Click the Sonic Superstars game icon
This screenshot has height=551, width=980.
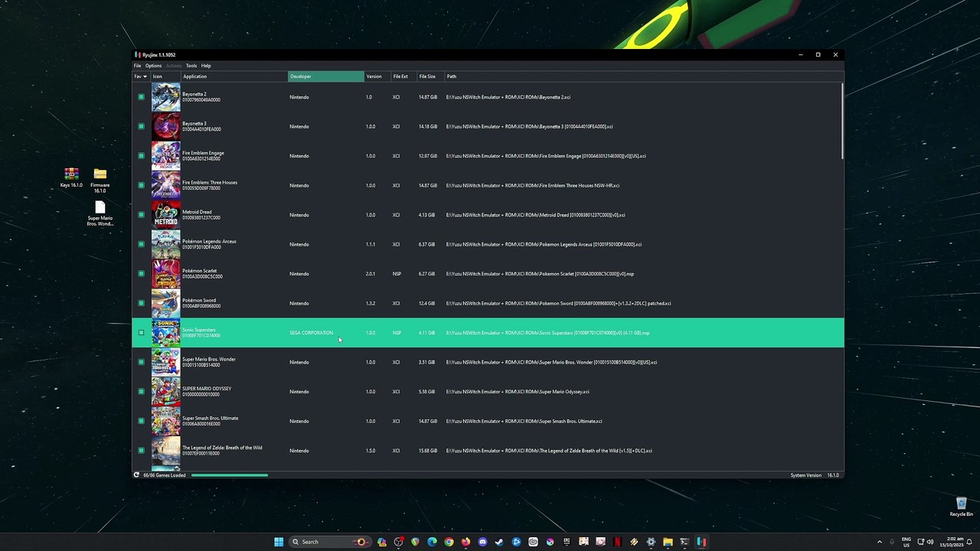(x=165, y=333)
